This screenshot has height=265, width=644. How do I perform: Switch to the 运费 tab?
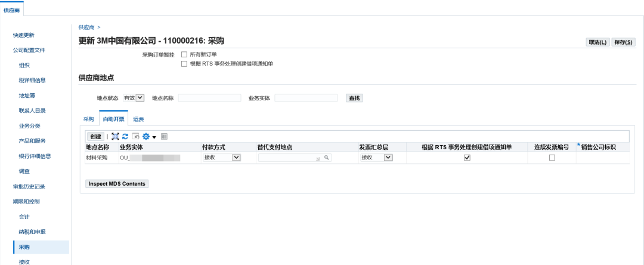[x=138, y=119]
